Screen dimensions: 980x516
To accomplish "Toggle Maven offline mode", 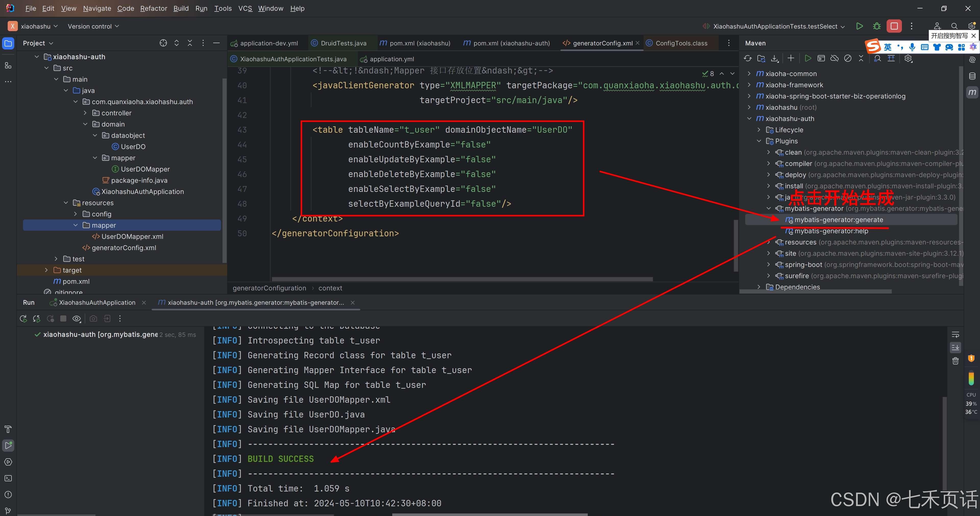I will 834,58.
